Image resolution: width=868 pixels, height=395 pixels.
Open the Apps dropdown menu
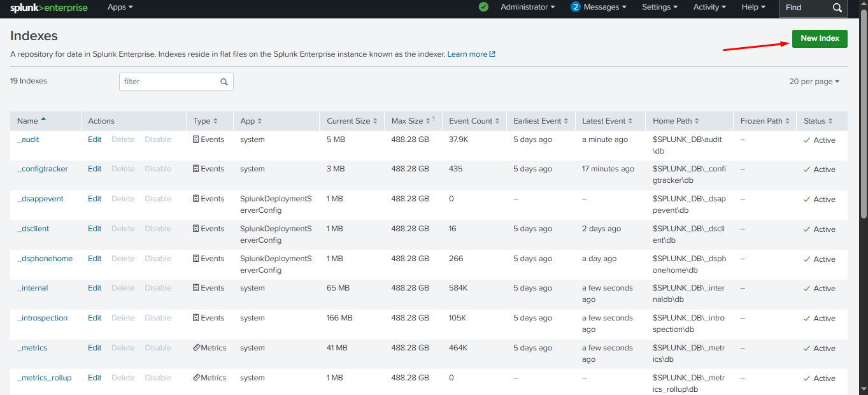point(120,7)
